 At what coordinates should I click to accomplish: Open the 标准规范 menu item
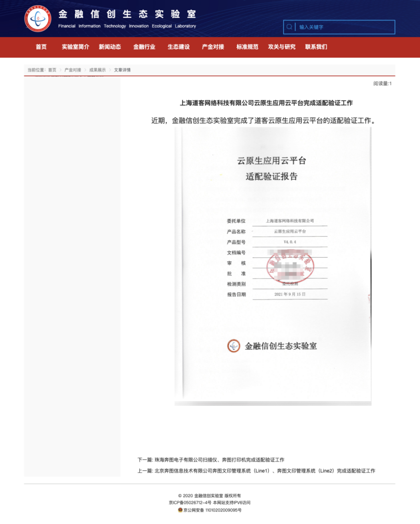[x=247, y=47]
